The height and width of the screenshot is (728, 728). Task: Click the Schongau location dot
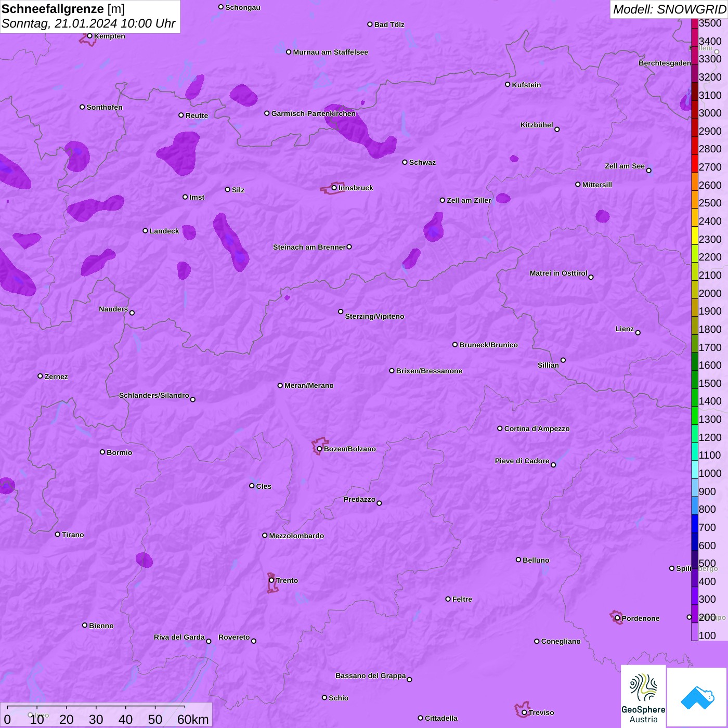(x=220, y=7)
